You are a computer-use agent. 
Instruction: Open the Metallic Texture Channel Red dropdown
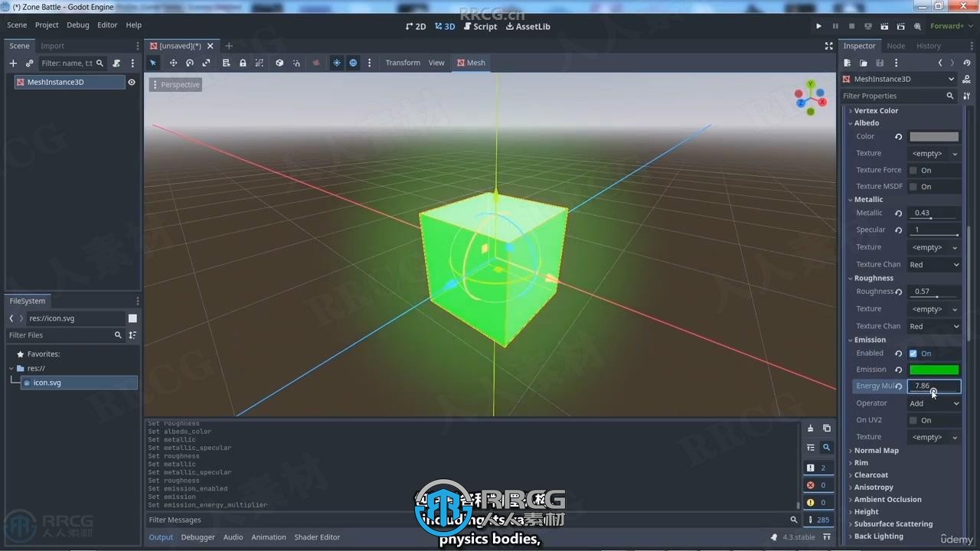click(934, 265)
